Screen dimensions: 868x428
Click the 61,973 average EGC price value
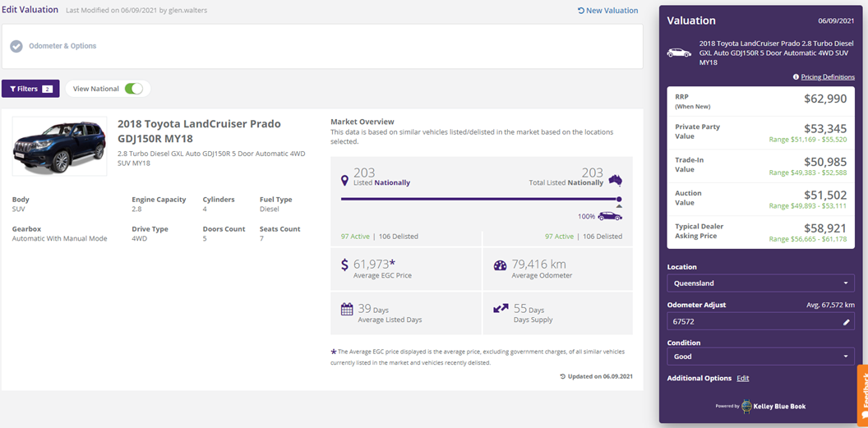point(376,265)
